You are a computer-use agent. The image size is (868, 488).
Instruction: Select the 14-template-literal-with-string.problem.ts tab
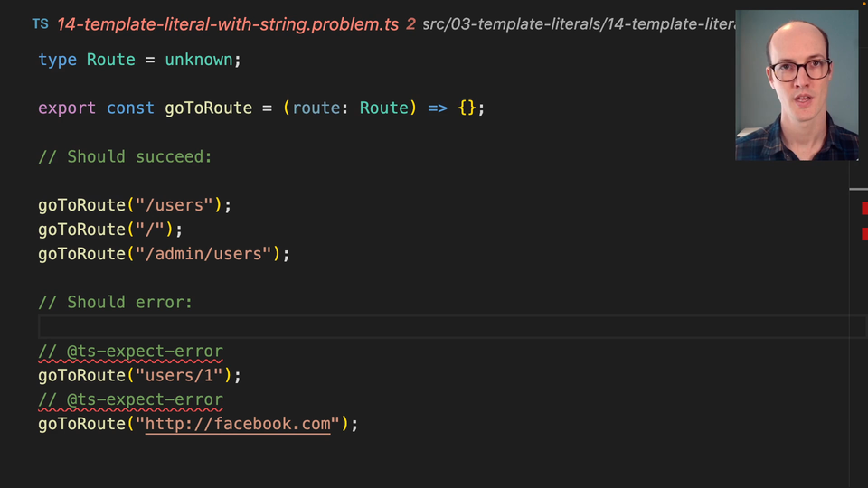pyautogui.click(x=227, y=24)
